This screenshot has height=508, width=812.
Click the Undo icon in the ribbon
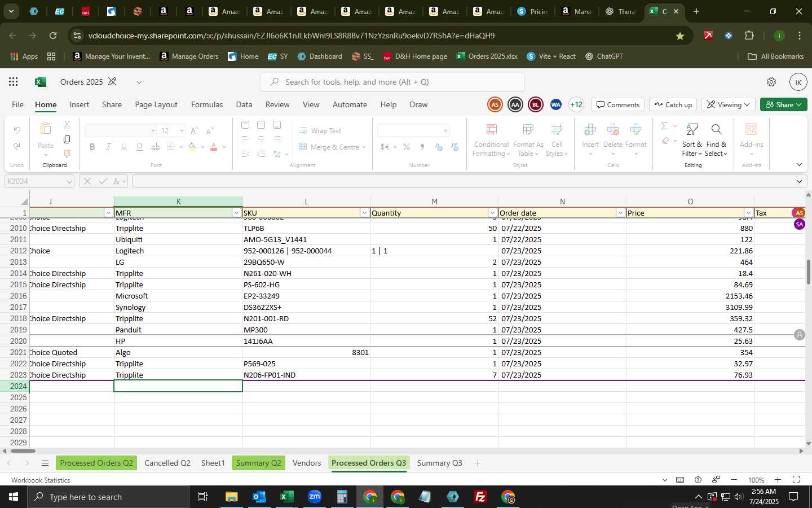click(17, 130)
